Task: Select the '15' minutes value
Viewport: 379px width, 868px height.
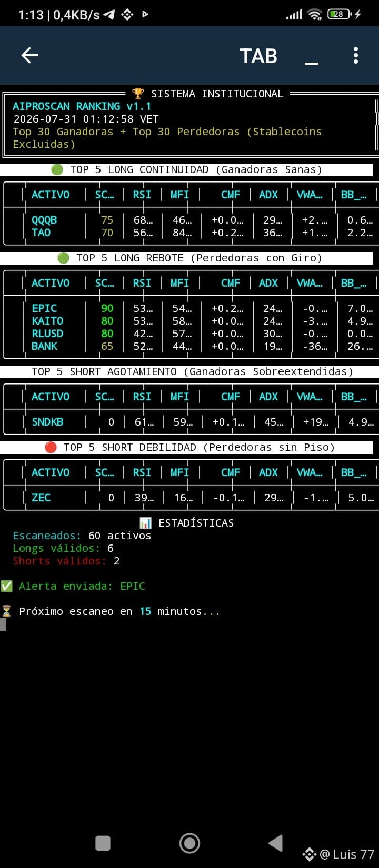Action: tap(145, 611)
